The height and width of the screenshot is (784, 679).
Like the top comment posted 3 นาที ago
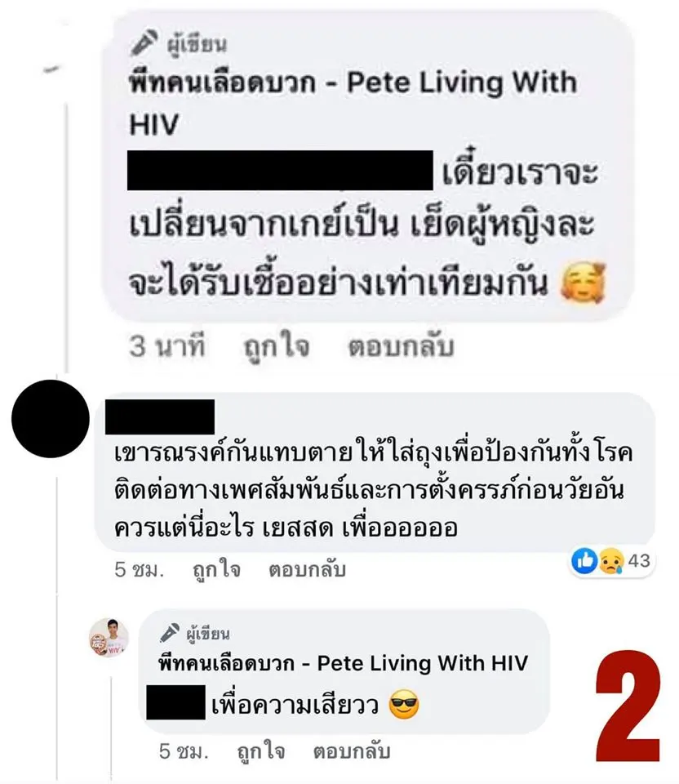(x=277, y=347)
